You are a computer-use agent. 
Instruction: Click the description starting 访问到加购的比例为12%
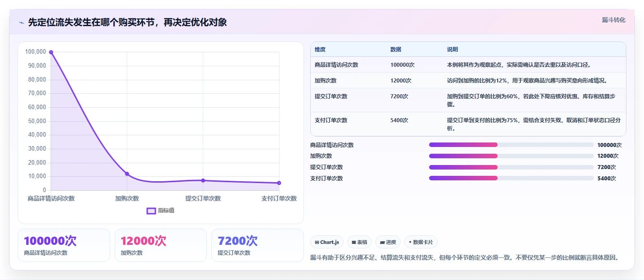point(527,80)
